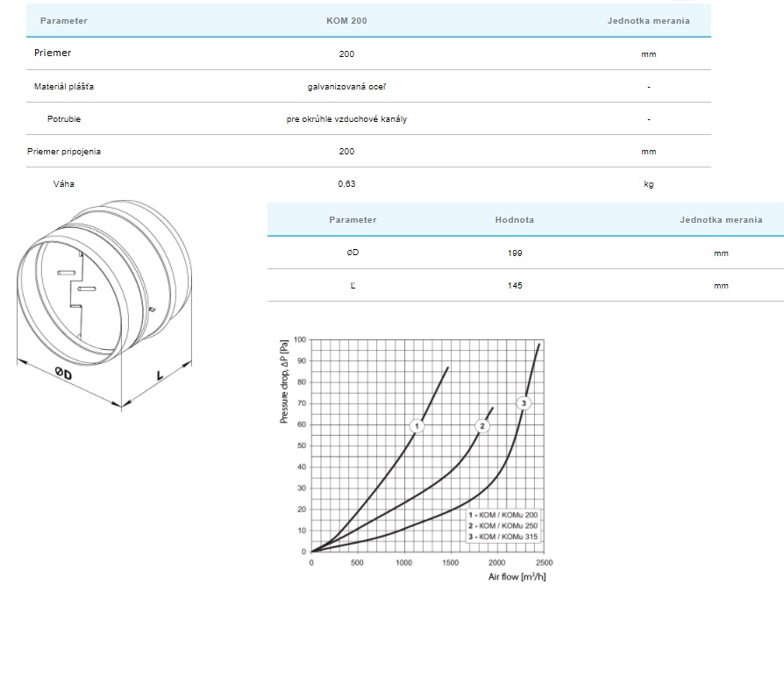The image size is (784, 684).
Task: Click the circled number 3 curve marker
Action: click(x=524, y=403)
